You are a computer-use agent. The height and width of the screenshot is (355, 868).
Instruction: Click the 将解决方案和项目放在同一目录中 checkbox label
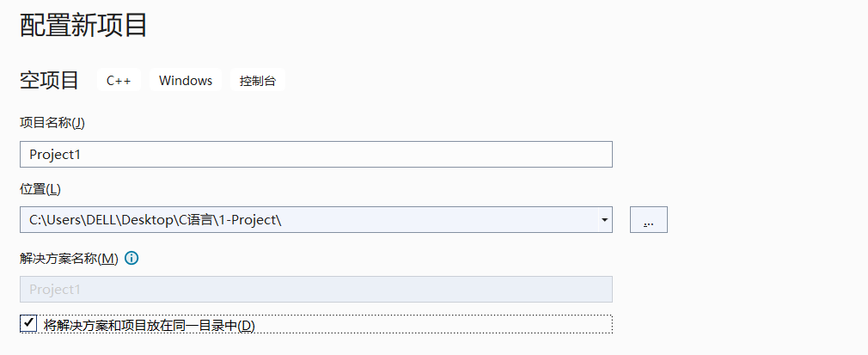150,325
